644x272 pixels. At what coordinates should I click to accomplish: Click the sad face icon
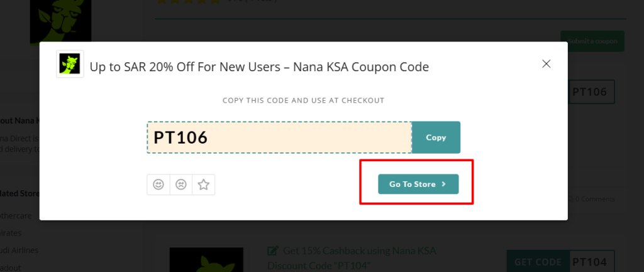pos(181,184)
